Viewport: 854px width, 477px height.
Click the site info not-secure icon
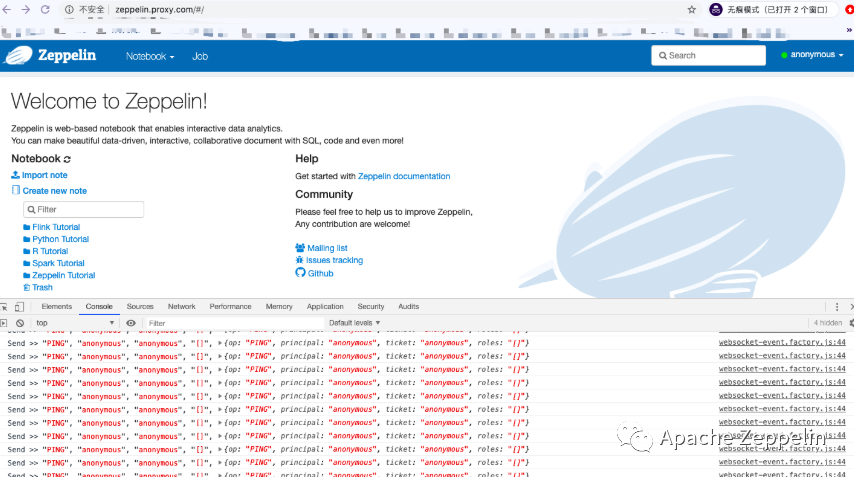point(69,9)
